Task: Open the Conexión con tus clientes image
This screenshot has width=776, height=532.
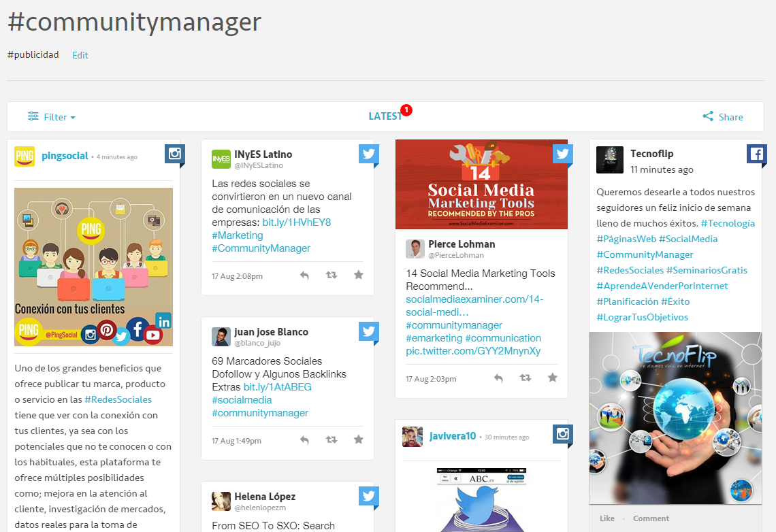Action: point(93,267)
